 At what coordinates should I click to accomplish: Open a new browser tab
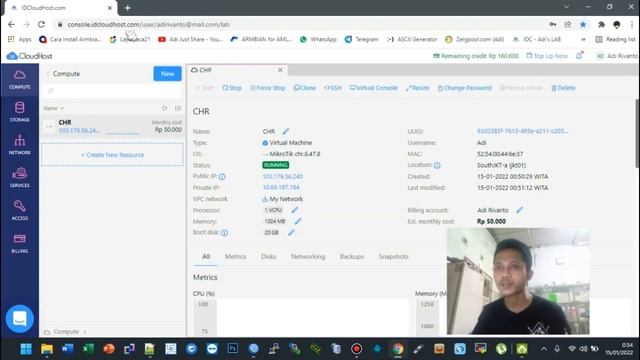[x=127, y=8]
